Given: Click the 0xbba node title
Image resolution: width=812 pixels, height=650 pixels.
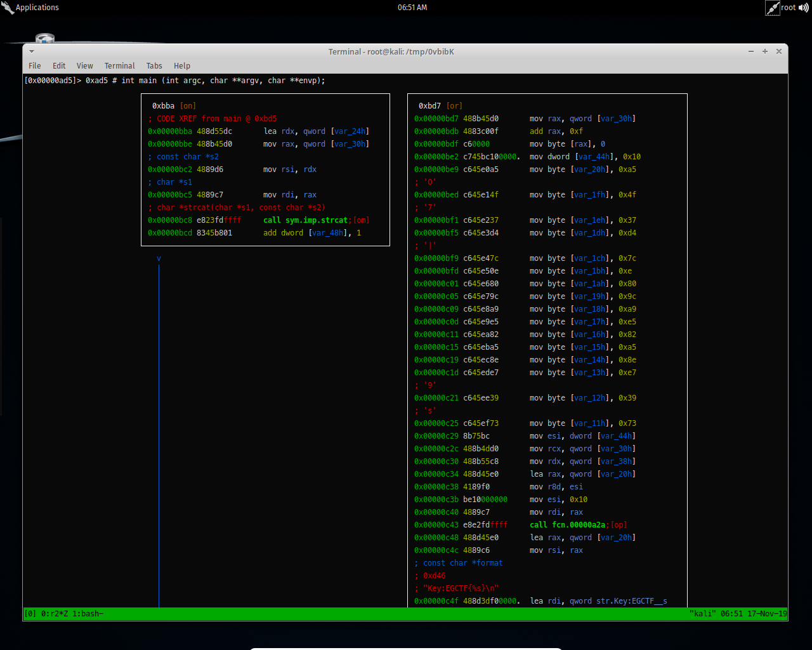Looking at the screenshot, I should (x=163, y=106).
